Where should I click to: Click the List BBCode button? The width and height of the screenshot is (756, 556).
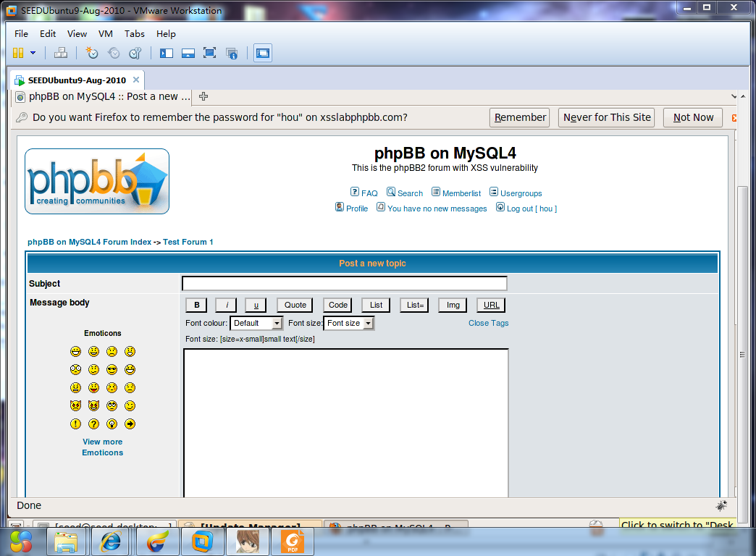pyautogui.click(x=376, y=306)
